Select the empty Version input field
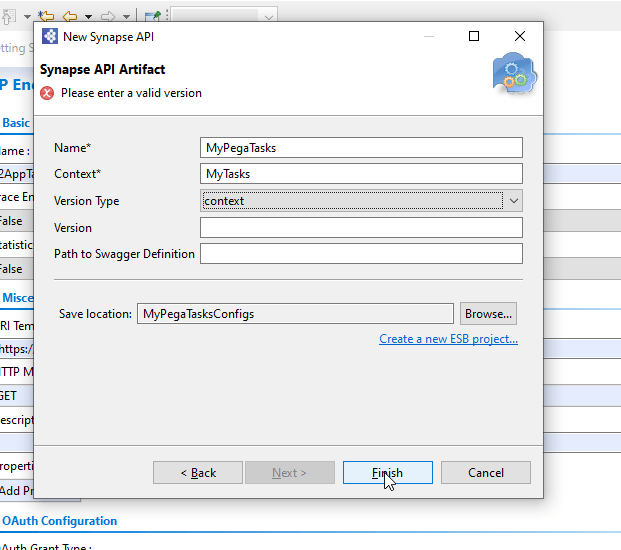This screenshot has width=621, height=550. pos(361,228)
